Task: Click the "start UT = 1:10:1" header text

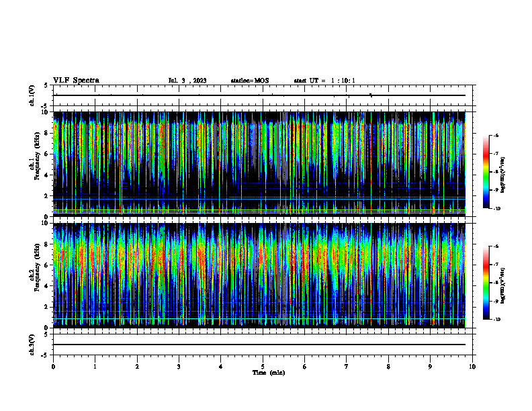Action: (x=324, y=81)
